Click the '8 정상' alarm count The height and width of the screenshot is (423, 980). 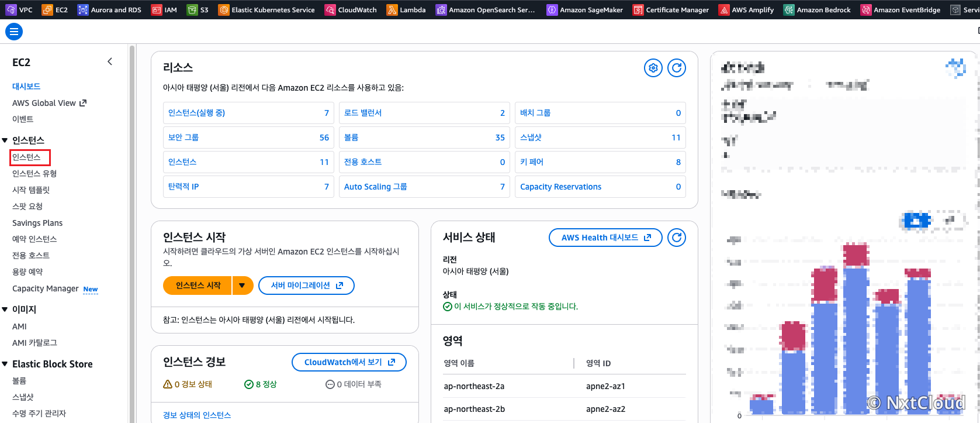tap(261, 384)
